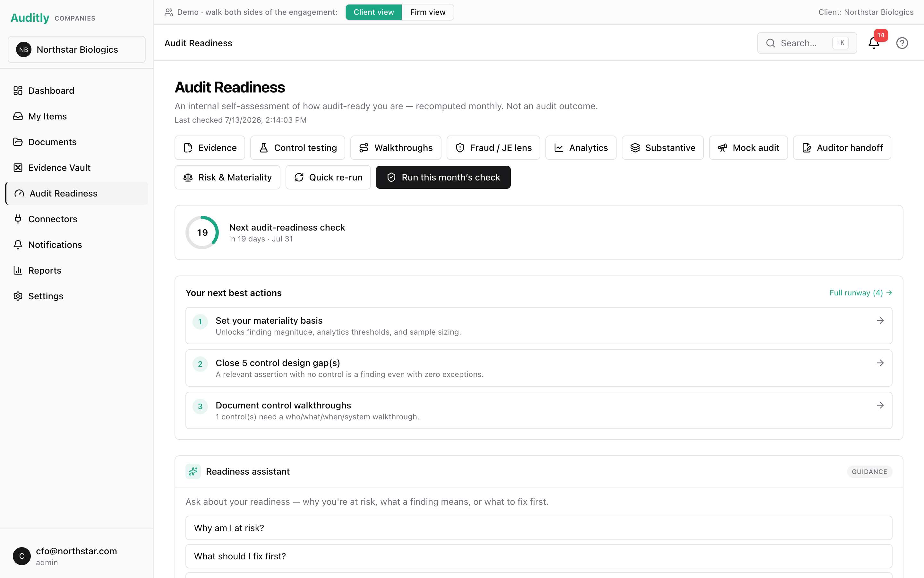Open Auditor handoff
The image size is (924, 578).
[x=842, y=148]
